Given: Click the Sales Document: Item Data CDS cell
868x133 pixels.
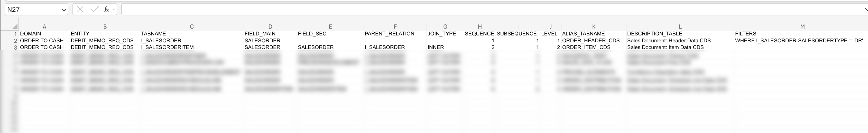Looking at the screenshot, I should tap(665, 47).
